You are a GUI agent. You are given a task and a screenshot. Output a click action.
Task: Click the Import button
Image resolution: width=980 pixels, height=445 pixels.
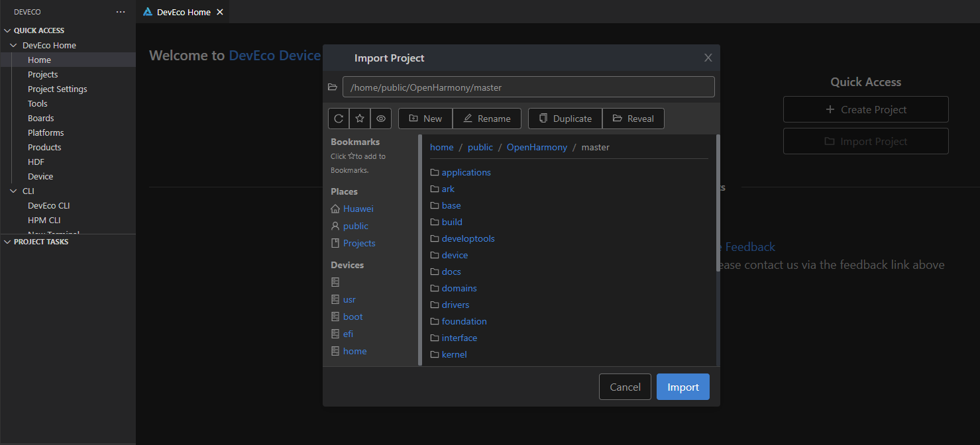[682, 387]
